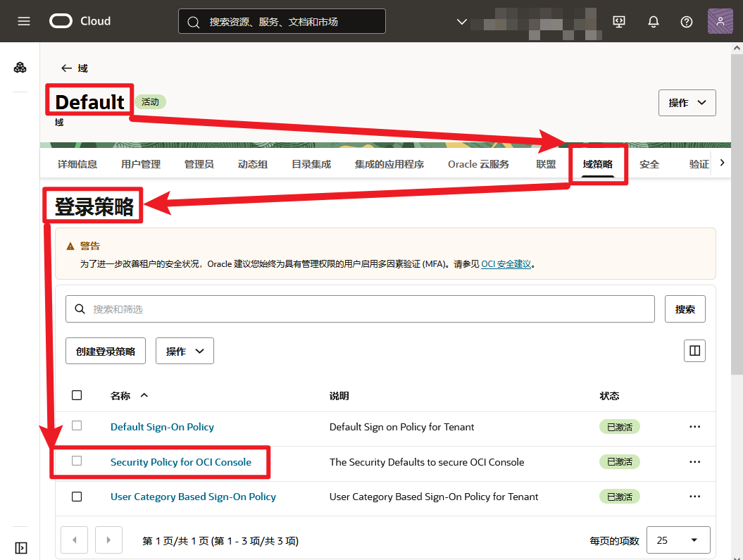
Task: Sort by the name column arrow
Action: click(x=144, y=395)
